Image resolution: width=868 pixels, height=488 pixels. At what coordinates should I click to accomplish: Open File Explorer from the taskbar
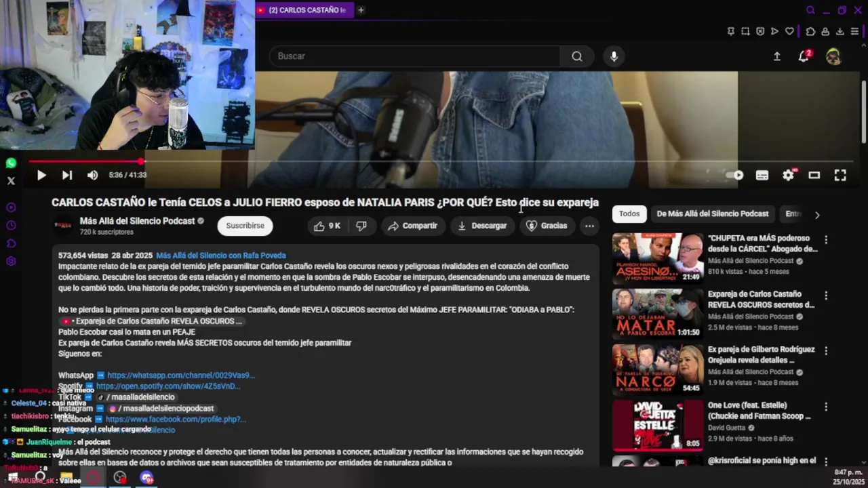point(66,478)
